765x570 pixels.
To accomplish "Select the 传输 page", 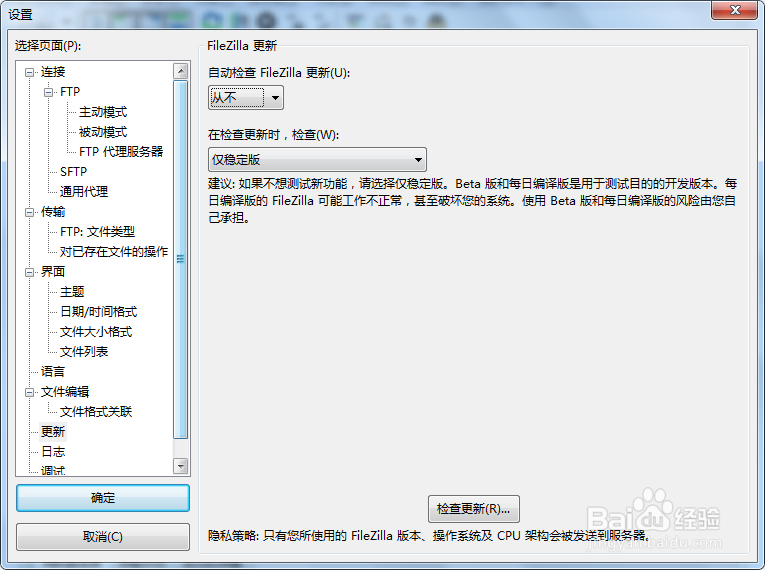I will [x=53, y=212].
